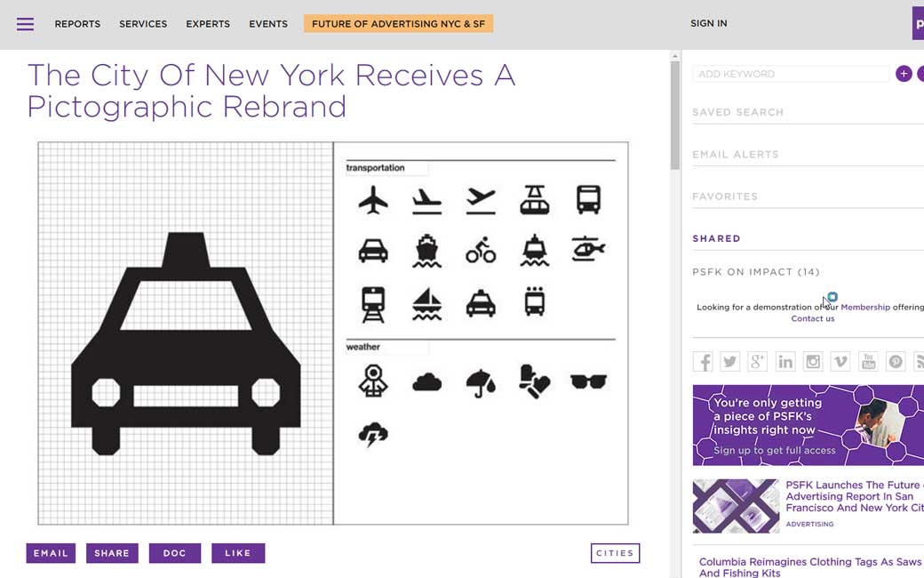Click in the Add Keyword field
The height and width of the screenshot is (578, 924).
click(x=791, y=74)
